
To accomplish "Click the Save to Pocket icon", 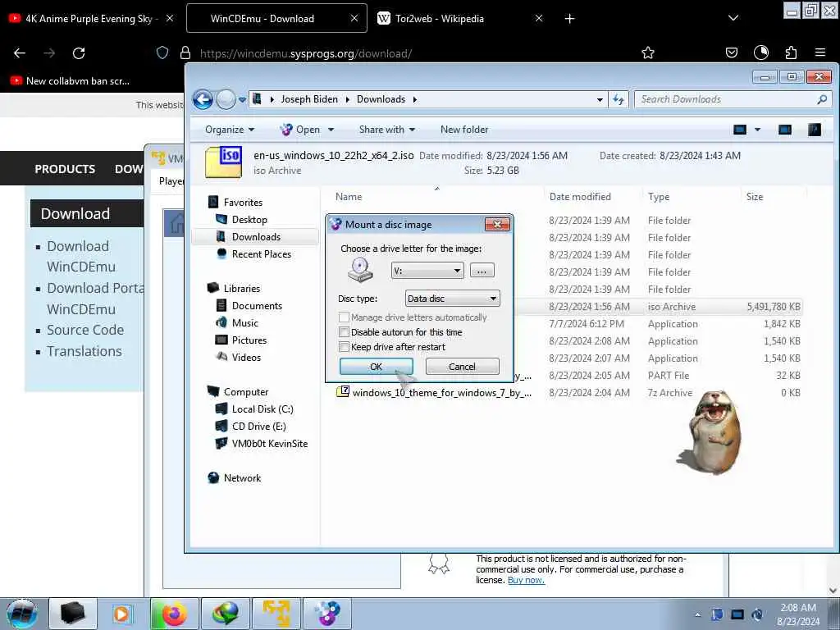I will [731, 52].
